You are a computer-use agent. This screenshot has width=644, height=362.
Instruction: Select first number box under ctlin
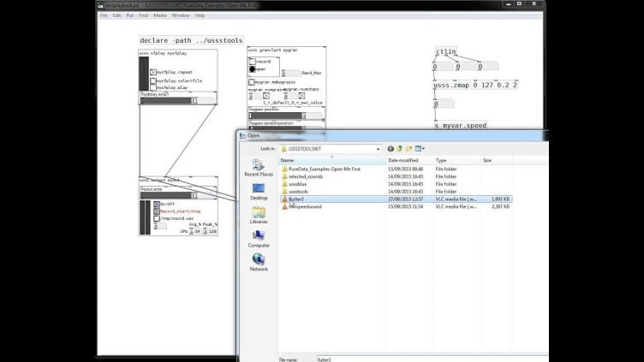443,67
